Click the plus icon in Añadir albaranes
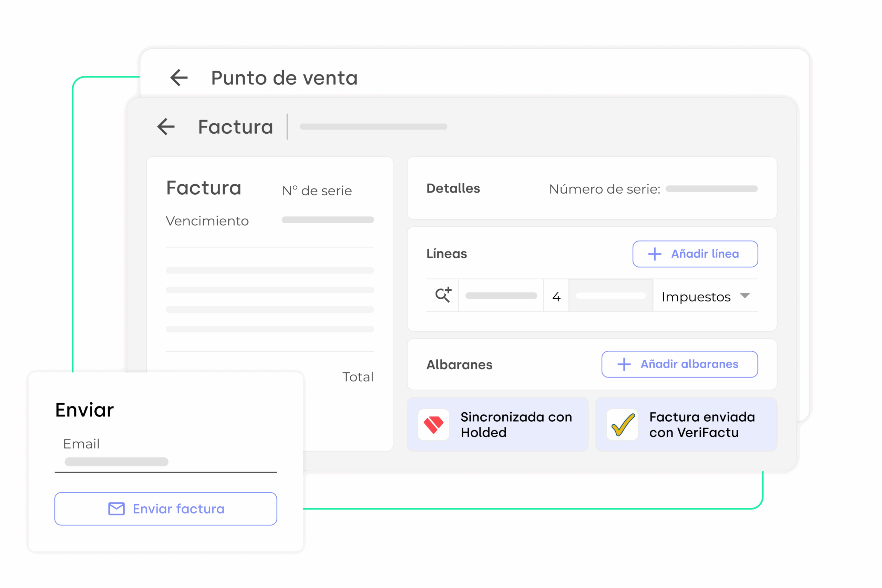This screenshot has width=882, height=588. click(624, 364)
